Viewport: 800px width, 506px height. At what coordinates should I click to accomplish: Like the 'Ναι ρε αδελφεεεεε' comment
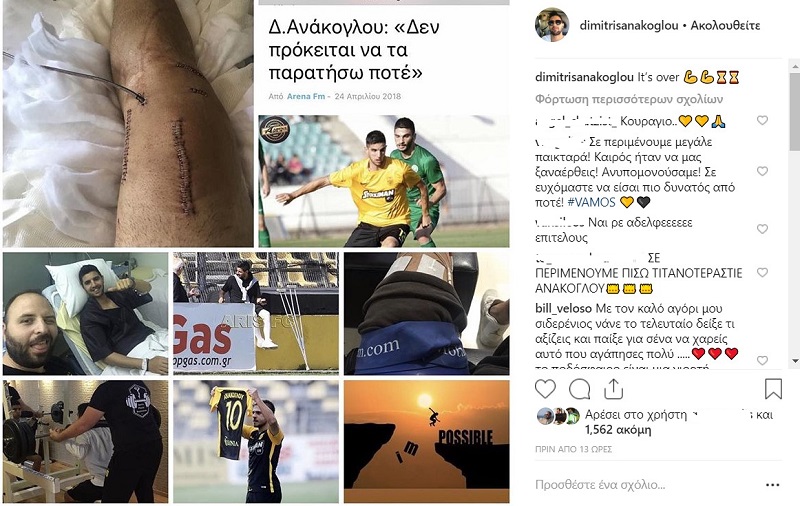point(762,229)
